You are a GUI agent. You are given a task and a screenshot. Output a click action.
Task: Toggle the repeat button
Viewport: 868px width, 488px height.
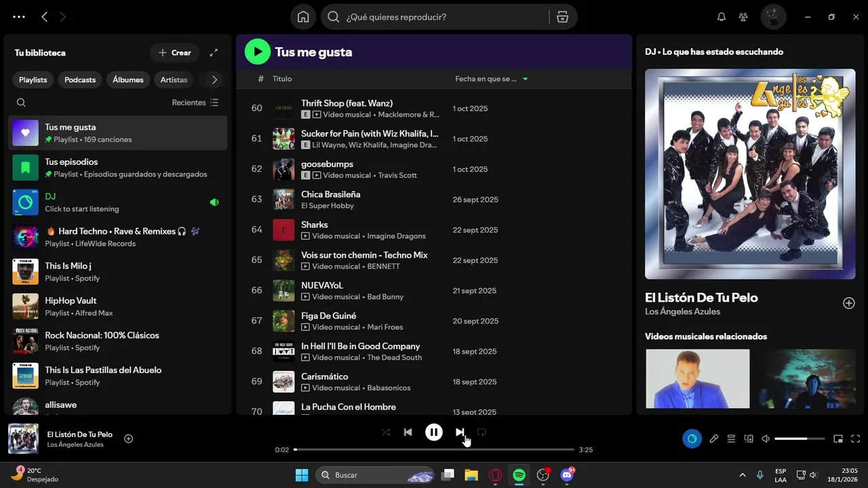point(481,432)
